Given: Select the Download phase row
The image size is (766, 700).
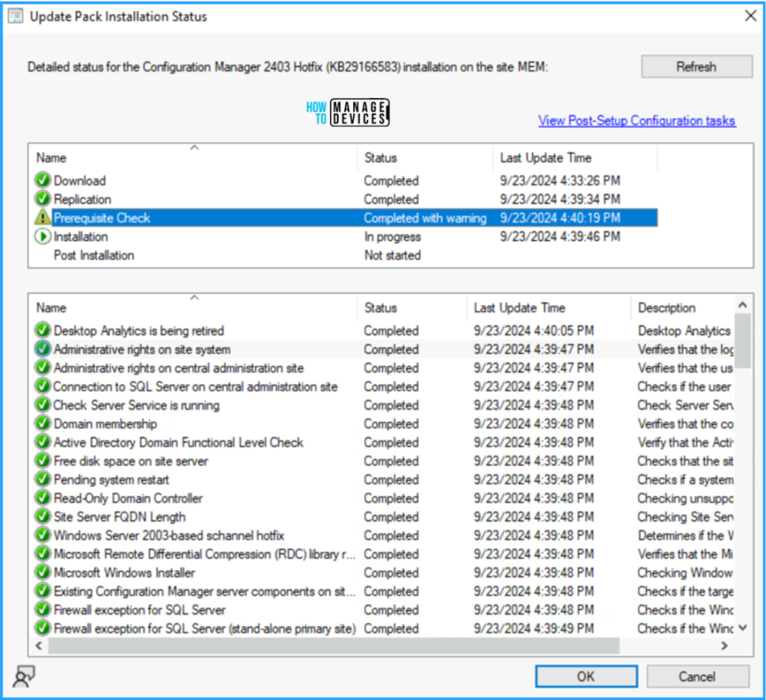Looking at the screenshot, I should 346,180.
